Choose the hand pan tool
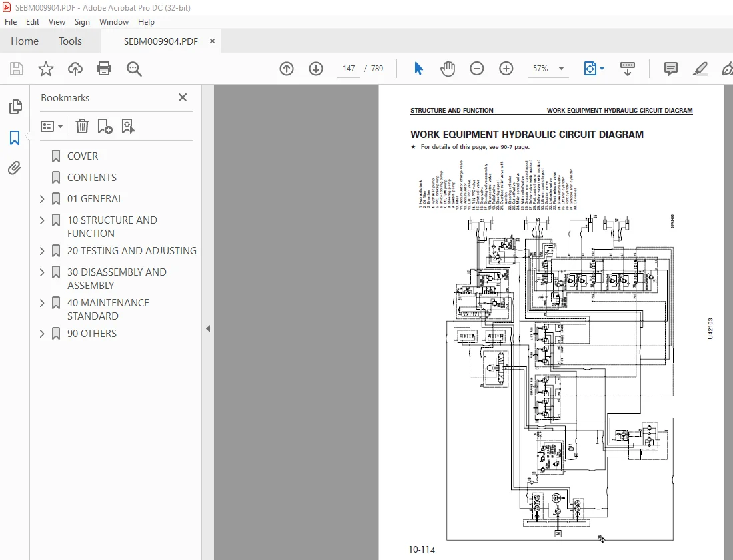Screen dimensions: 733x560 pos(447,69)
